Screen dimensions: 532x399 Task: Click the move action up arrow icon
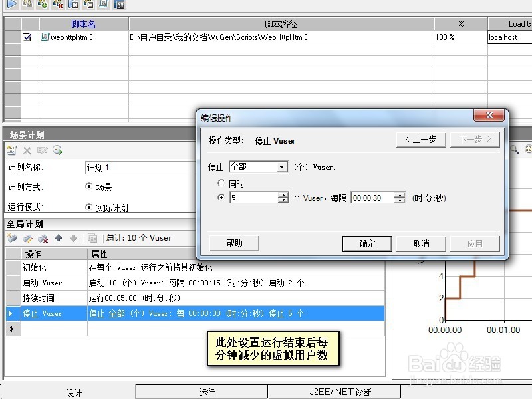click(x=58, y=239)
